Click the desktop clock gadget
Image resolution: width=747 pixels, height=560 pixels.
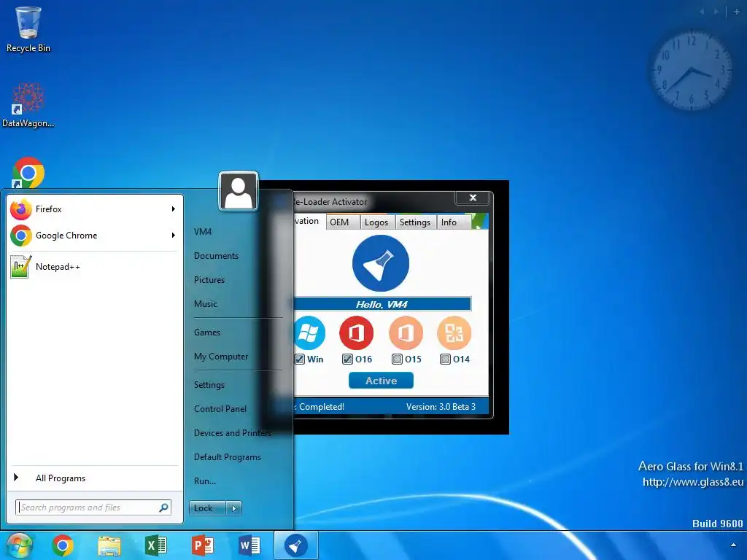point(691,71)
